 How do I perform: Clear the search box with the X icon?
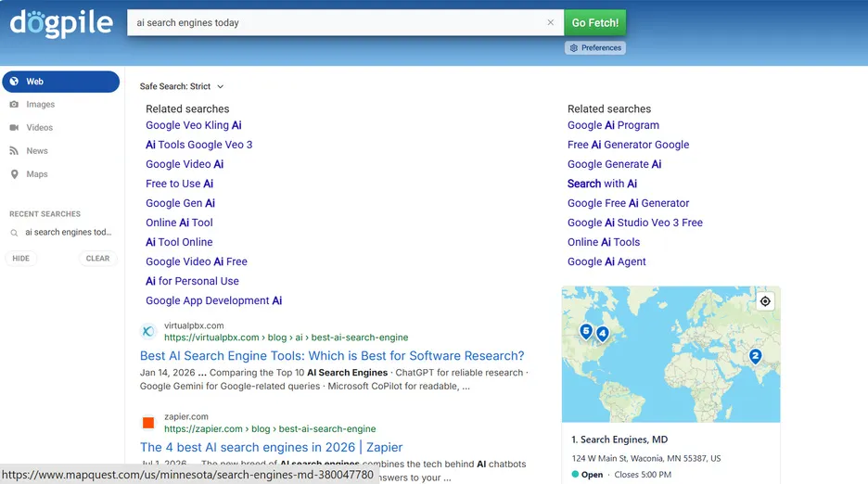(x=550, y=22)
